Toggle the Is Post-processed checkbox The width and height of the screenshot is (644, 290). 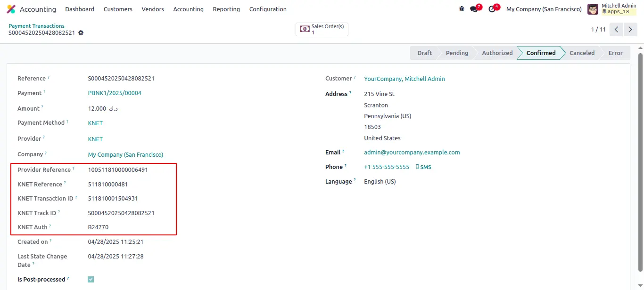click(91, 279)
